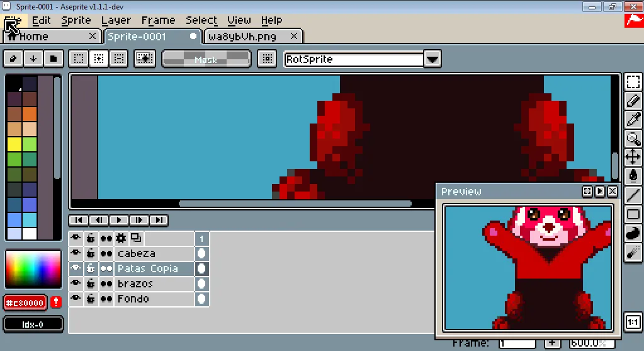This screenshot has height=351, width=644.
Task: Click the subtract from selection mode icon
Action: point(119,59)
